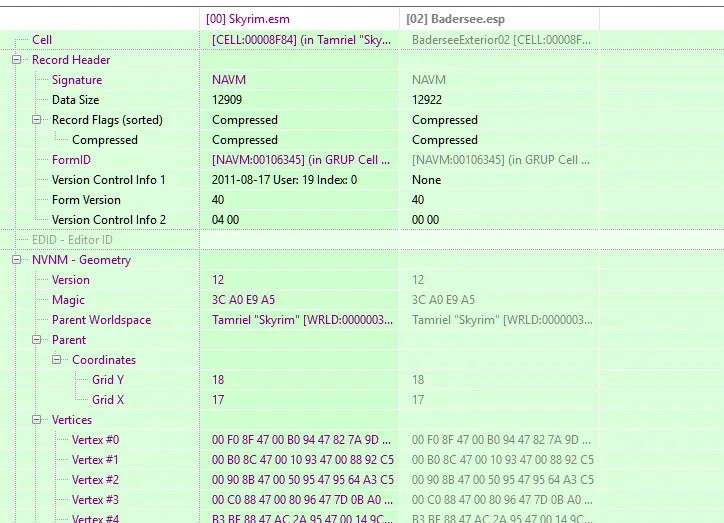724x523 pixels.
Task: Click Skyrim.esm FormID NAVM:00106345 value
Action: (301, 160)
